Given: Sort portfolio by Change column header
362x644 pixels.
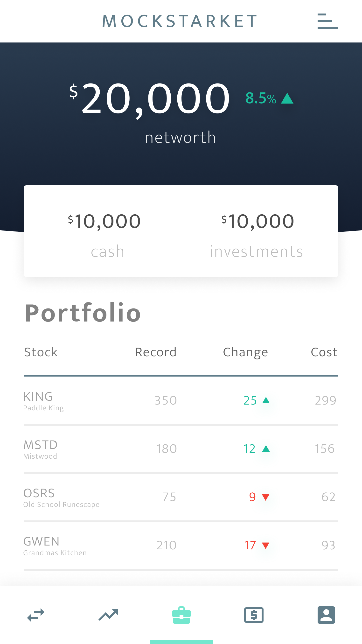Looking at the screenshot, I should click(245, 352).
